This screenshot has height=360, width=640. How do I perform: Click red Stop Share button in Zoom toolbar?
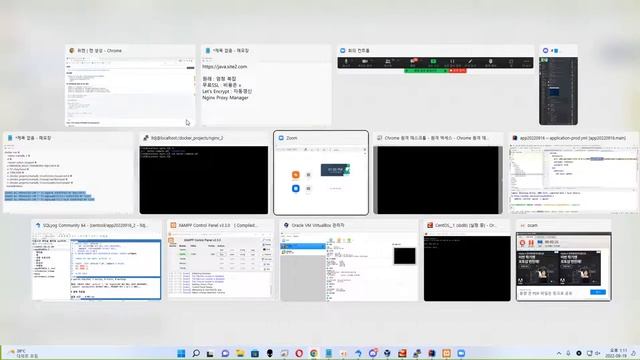point(458,71)
